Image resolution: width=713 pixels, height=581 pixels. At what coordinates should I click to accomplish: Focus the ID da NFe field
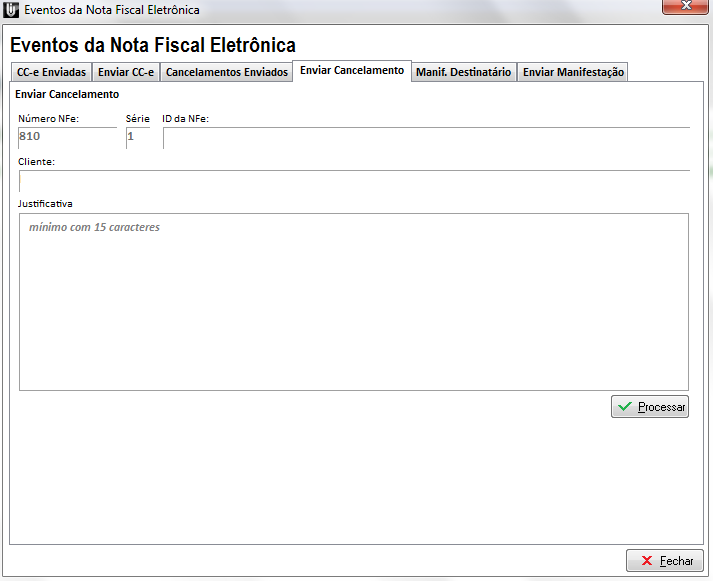[426, 138]
